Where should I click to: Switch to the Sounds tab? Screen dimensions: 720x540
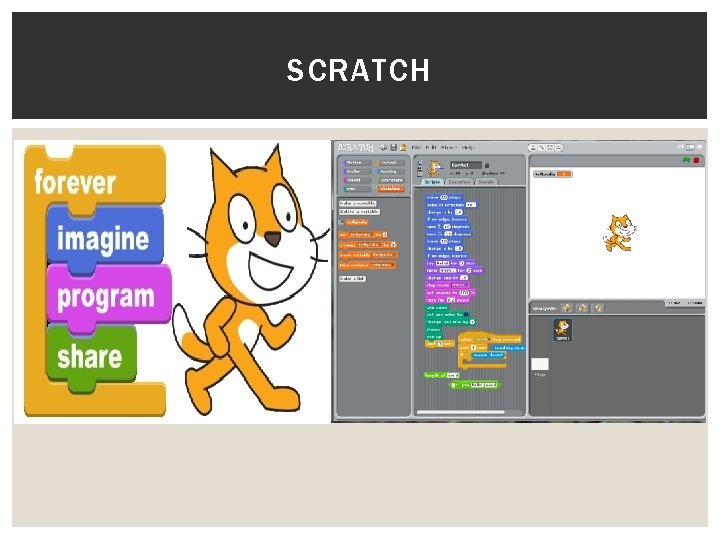tap(486, 182)
